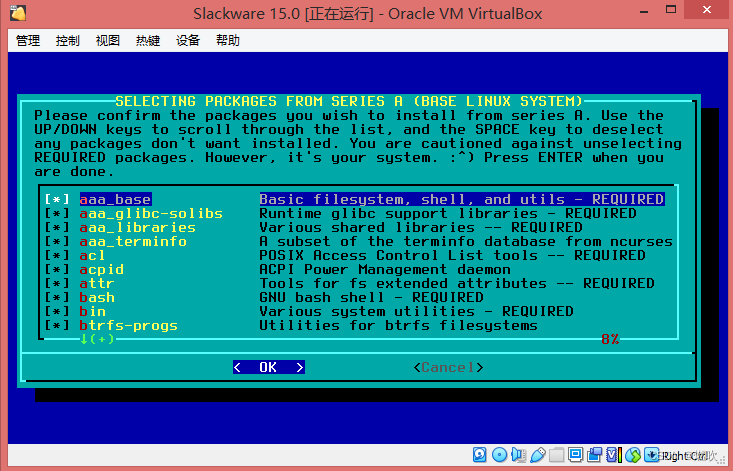Toggle the aaa_base package checkbox
This screenshot has height=471, width=733.
point(57,200)
